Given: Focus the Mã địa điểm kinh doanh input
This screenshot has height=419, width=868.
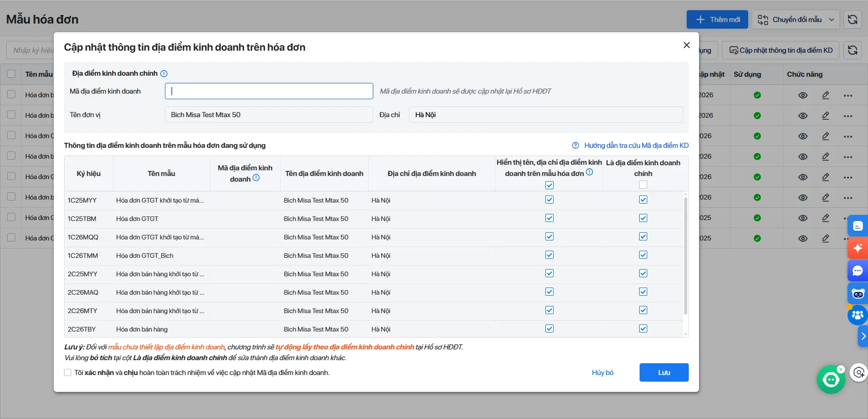Looking at the screenshot, I should pyautogui.click(x=269, y=91).
